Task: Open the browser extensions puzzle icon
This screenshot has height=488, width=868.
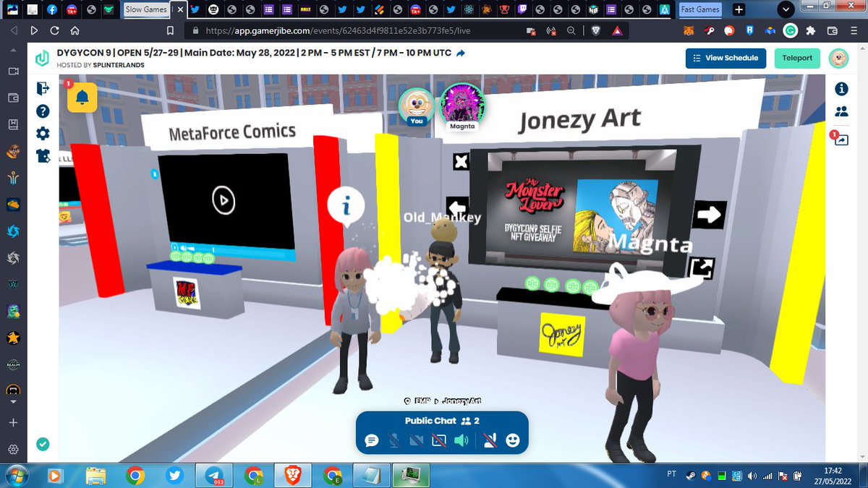Action: 812,31
